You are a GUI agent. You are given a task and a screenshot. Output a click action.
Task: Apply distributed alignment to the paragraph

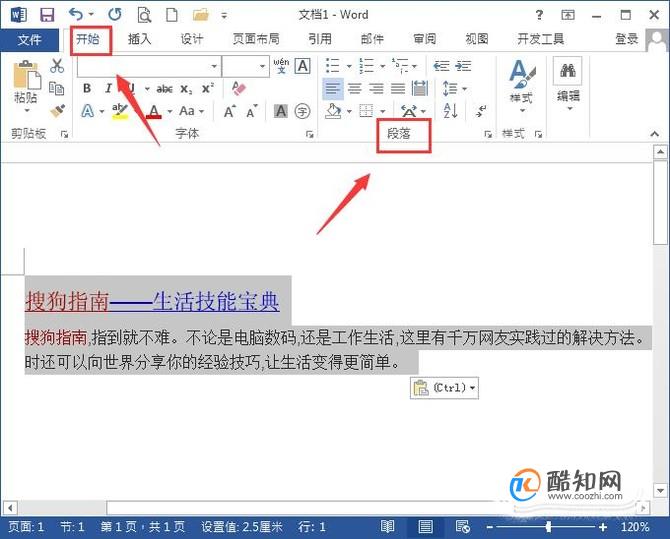point(420,88)
